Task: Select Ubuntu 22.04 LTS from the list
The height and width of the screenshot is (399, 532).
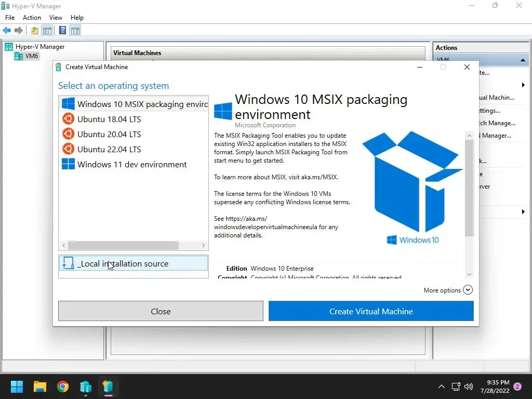Action: pyautogui.click(x=134, y=149)
